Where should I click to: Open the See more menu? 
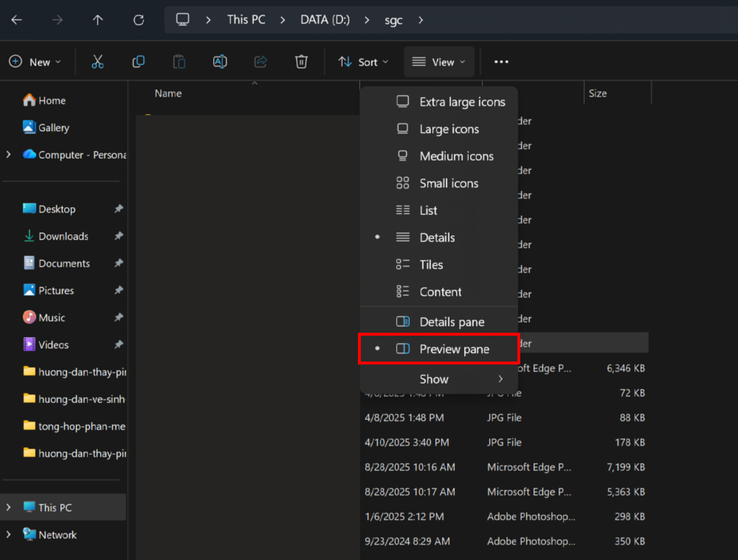click(500, 61)
